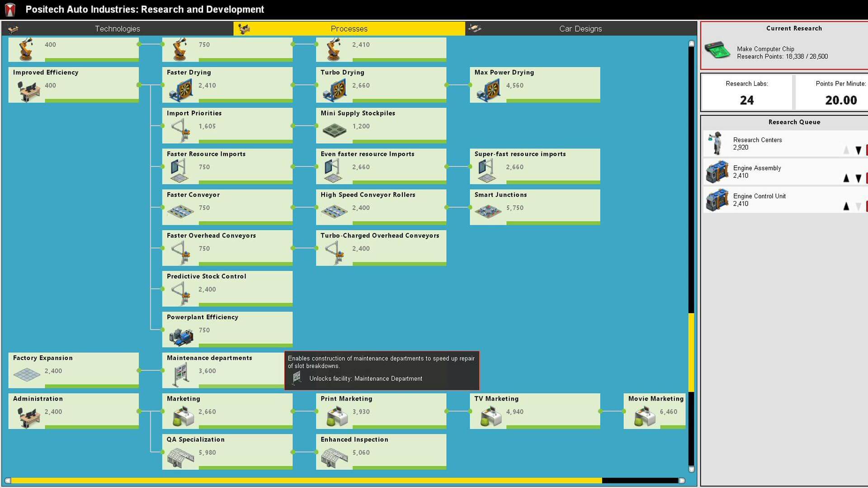Select the Smart Junctions conveyor icon
868x488 pixels.
[488, 211]
